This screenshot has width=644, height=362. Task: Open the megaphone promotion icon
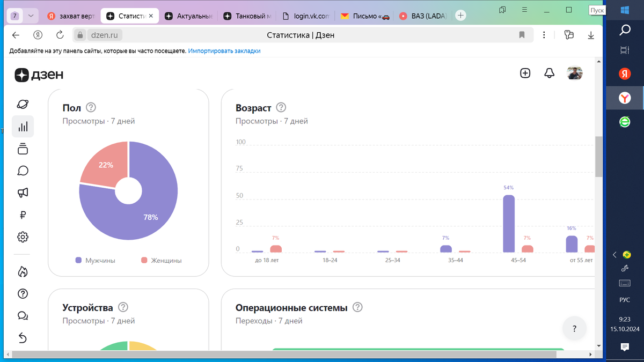pos(23,193)
